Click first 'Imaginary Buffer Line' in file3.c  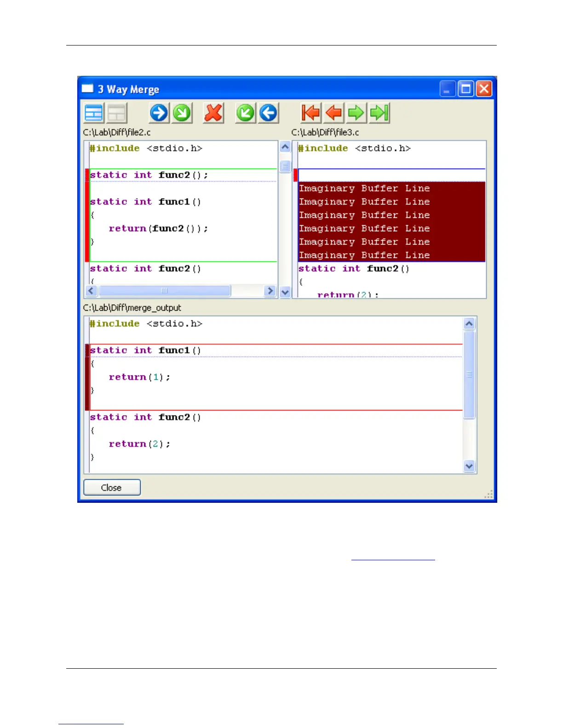coord(364,188)
